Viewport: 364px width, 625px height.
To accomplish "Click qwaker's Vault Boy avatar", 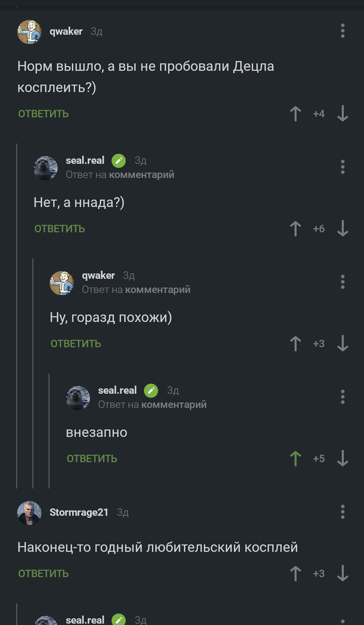I will pos(29,31).
